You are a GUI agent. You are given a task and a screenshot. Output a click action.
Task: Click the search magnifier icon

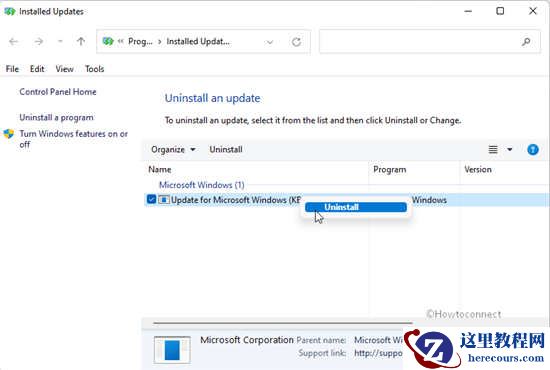tap(526, 42)
